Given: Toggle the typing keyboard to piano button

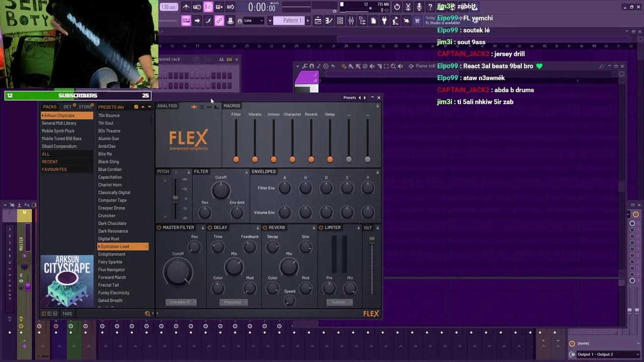Looking at the screenshot, I should pyautogui.click(x=186, y=21).
